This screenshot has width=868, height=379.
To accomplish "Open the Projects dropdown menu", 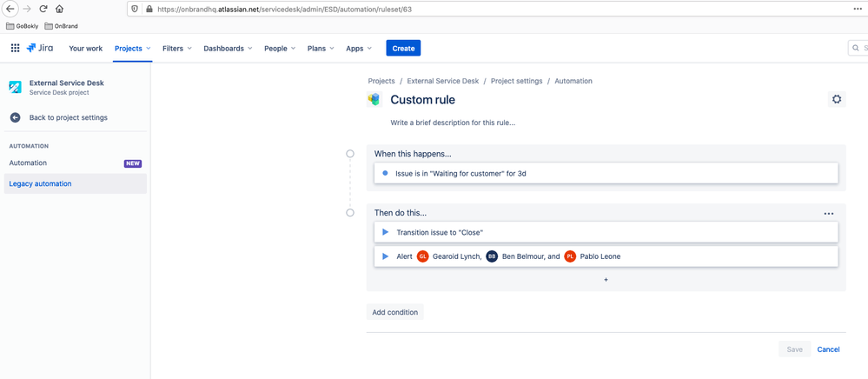I will tap(133, 48).
